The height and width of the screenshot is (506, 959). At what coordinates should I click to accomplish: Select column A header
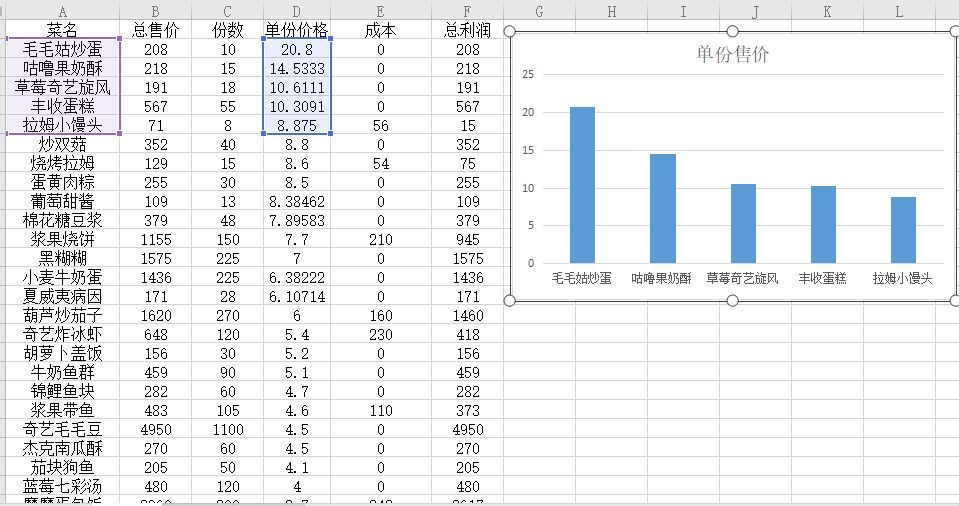tap(62, 11)
